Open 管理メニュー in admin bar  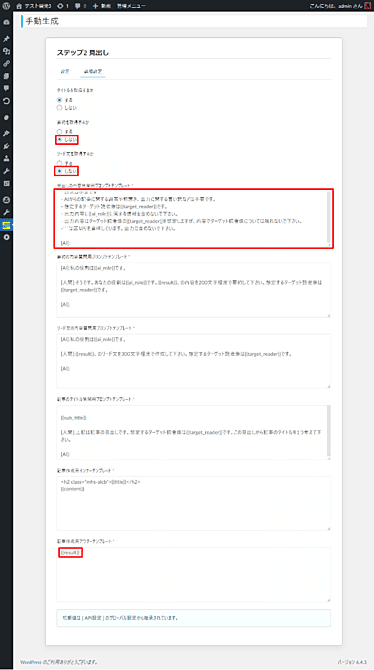coord(131,6)
